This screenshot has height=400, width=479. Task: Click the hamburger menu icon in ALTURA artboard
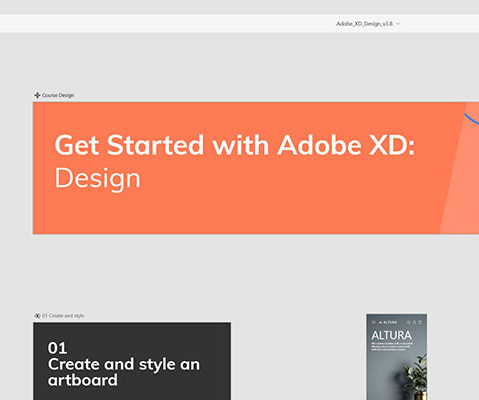[373, 322]
